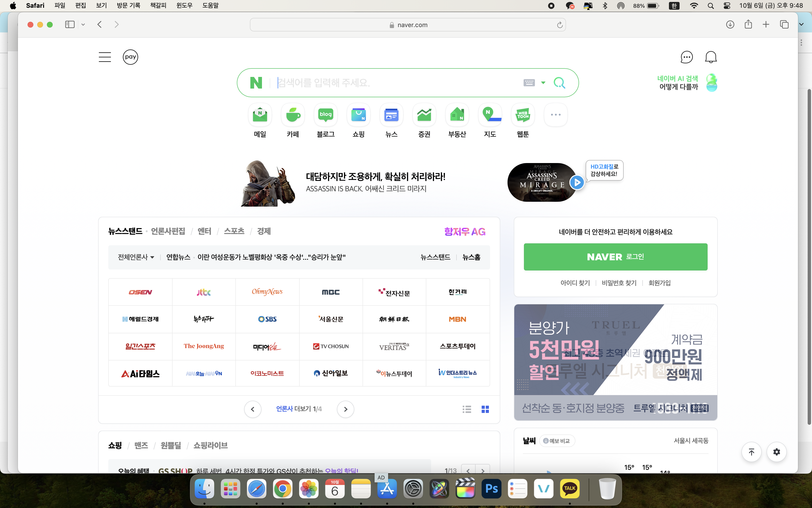Open the 메일 (Mail) shortcut icon

(x=260, y=115)
